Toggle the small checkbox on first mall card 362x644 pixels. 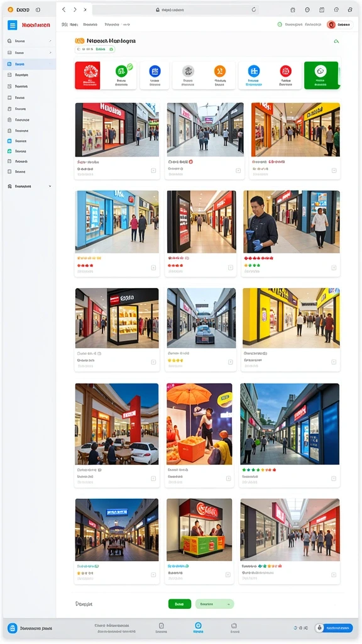coord(153,170)
